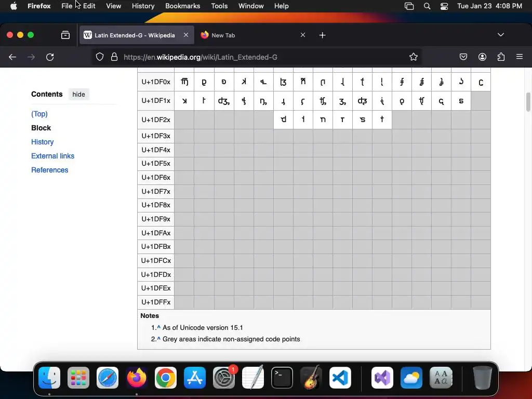
Task: Open Visual Studio Code from the Dock
Action: point(340,378)
